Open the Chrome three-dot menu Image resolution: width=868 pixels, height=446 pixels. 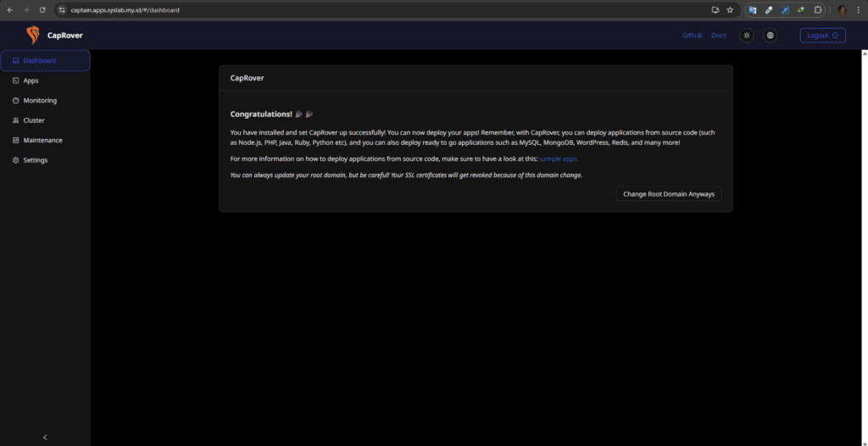858,10
